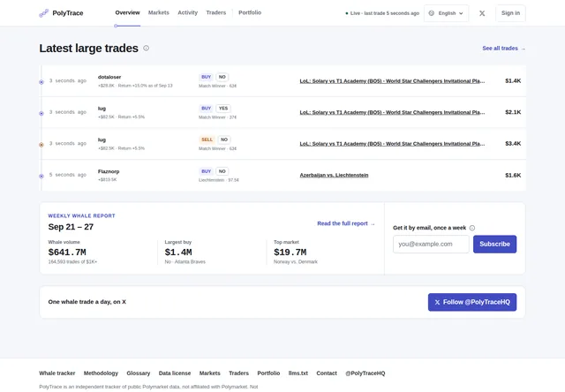The height and width of the screenshot is (392, 565).
Task: Open the Read the full report link
Action: pos(346,223)
